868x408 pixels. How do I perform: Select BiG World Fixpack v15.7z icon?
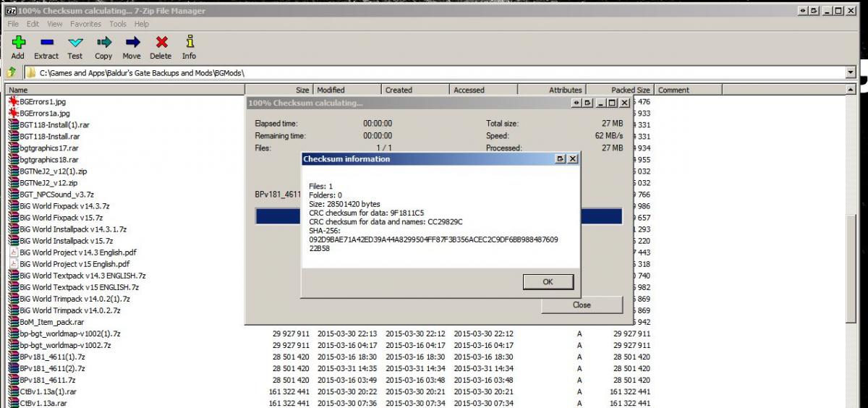click(13, 217)
